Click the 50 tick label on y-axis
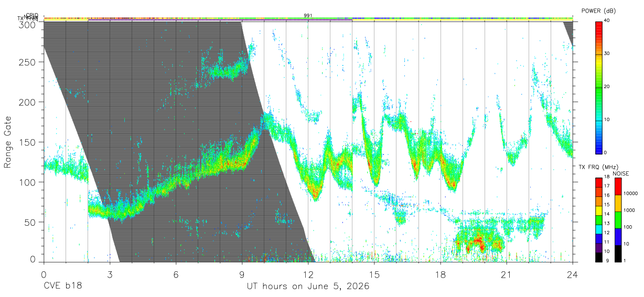The height and width of the screenshot is (297, 644). point(30,222)
